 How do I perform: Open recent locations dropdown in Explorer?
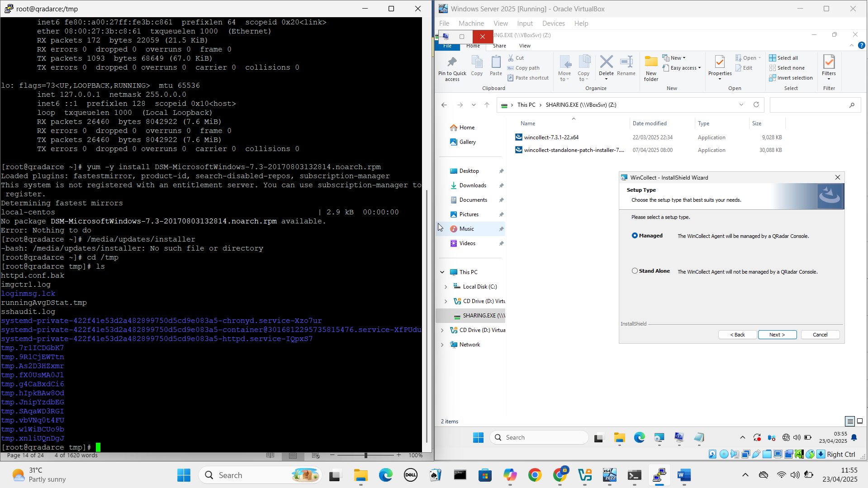click(x=474, y=105)
